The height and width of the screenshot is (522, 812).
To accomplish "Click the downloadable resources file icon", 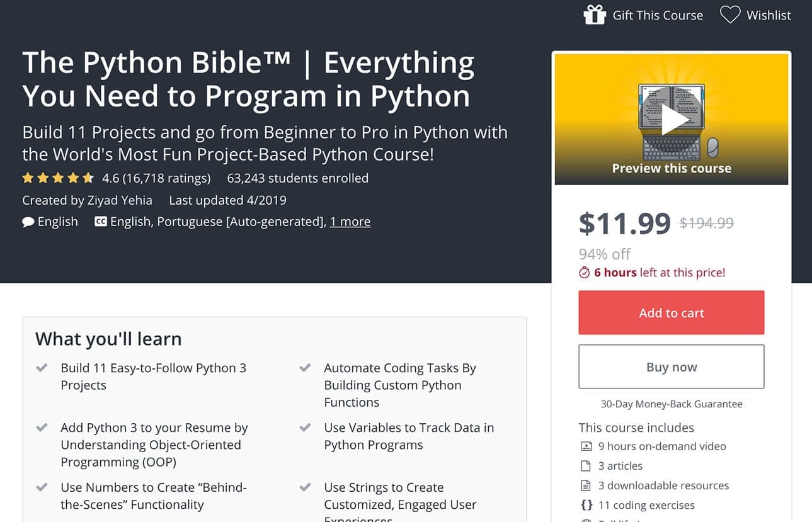I will click(586, 485).
